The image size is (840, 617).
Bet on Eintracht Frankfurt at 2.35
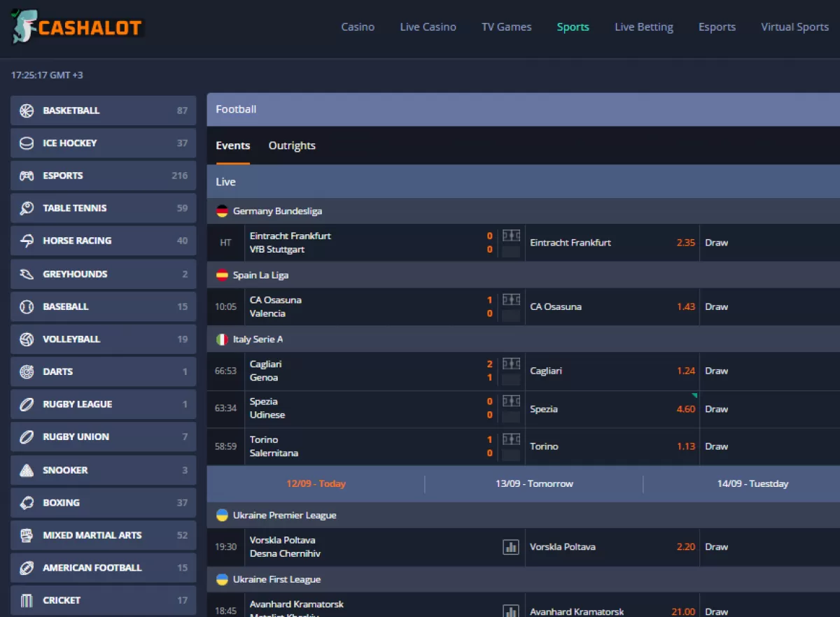(x=612, y=243)
